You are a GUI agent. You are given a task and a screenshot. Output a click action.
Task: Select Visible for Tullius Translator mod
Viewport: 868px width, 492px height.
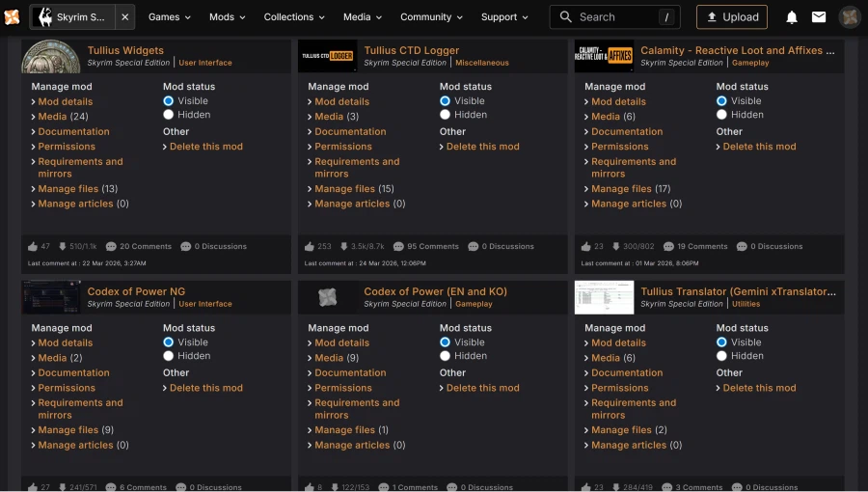coord(721,342)
